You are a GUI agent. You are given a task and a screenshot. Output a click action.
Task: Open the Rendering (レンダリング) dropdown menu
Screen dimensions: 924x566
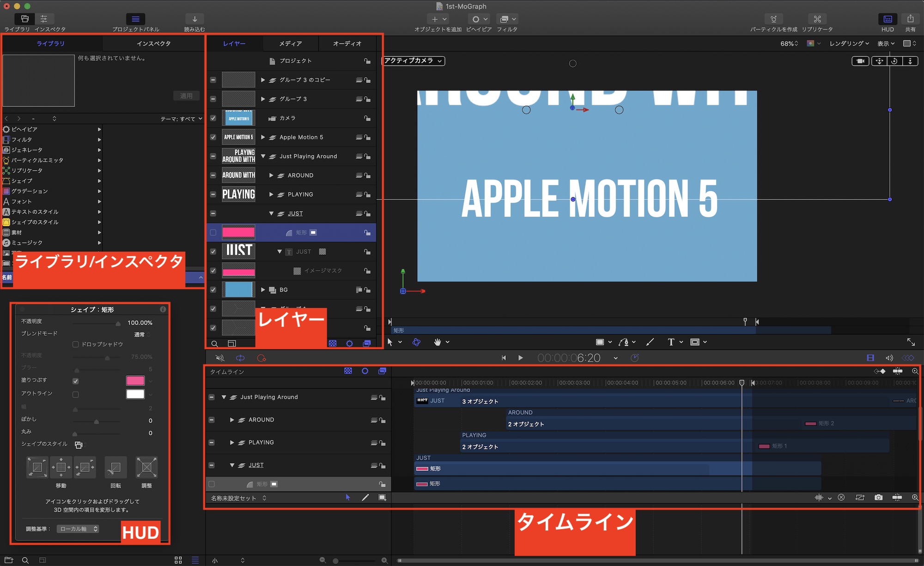click(x=849, y=43)
